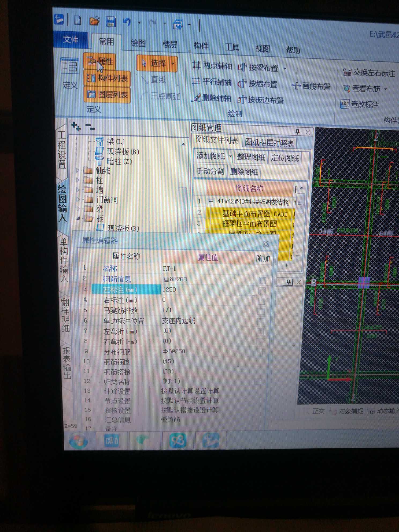Open the 图纸楼层对照表 tab

pos(269,142)
